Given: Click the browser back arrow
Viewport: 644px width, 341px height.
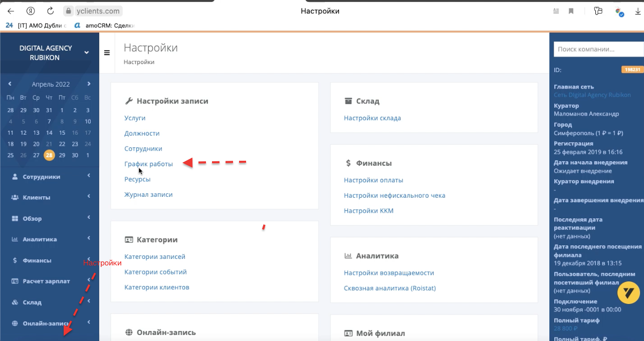Looking at the screenshot, I should point(11,11).
